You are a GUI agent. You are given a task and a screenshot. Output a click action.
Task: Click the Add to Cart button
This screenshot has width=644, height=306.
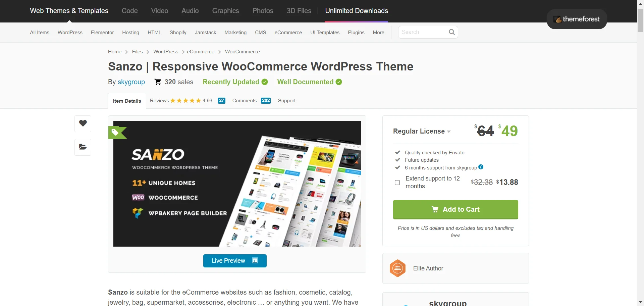tap(455, 209)
